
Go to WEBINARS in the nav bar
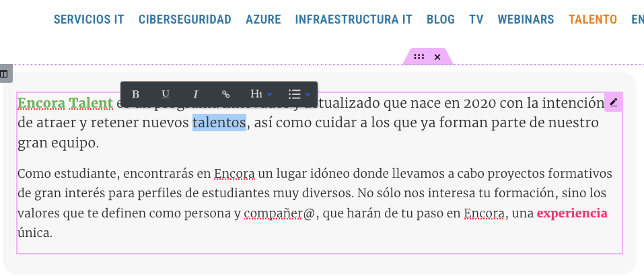[x=526, y=20]
